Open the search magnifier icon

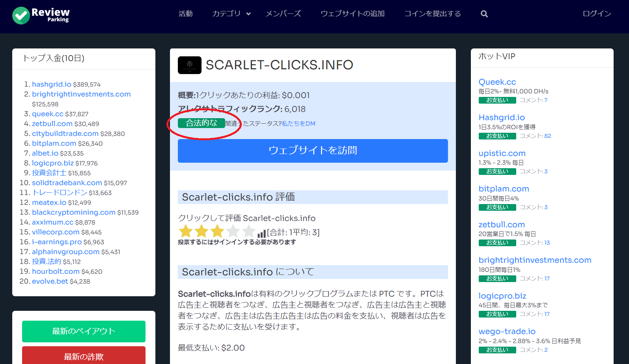(484, 14)
